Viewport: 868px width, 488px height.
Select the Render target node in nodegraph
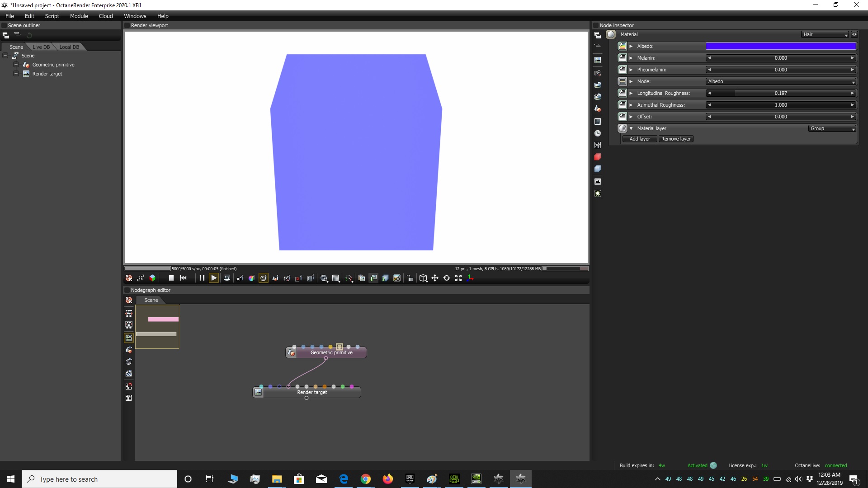(312, 392)
